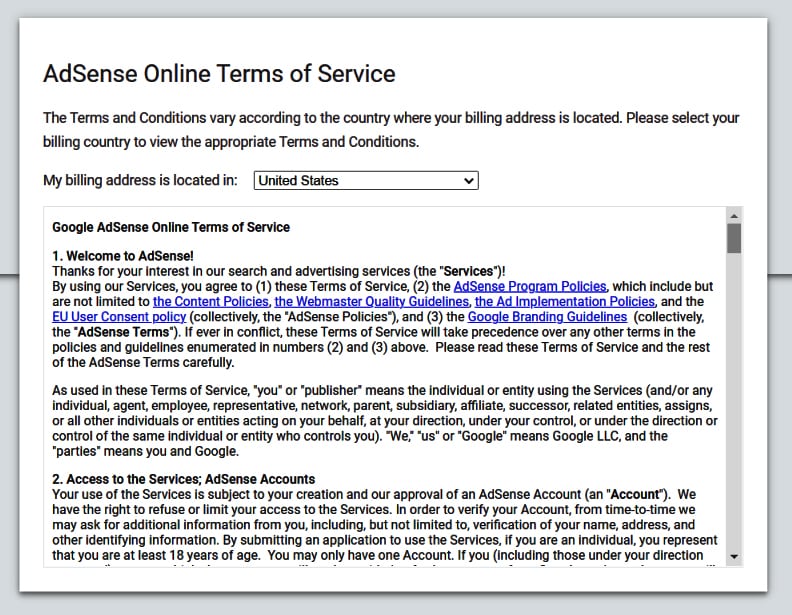Click the line 'Thanks for your interest in our search'

279,271
